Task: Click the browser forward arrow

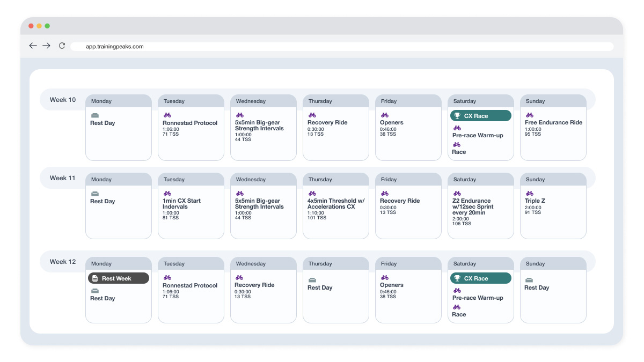Action: pyautogui.click(x=47, y=46)
